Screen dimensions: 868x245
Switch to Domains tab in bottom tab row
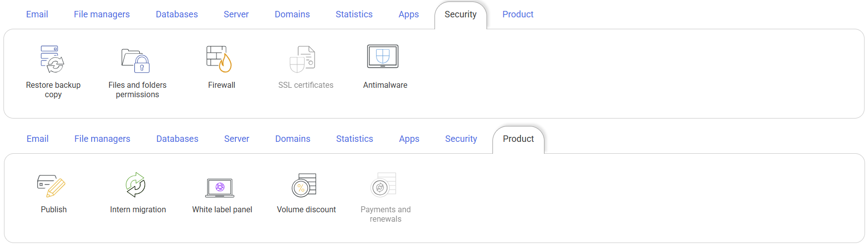point(293,139)
